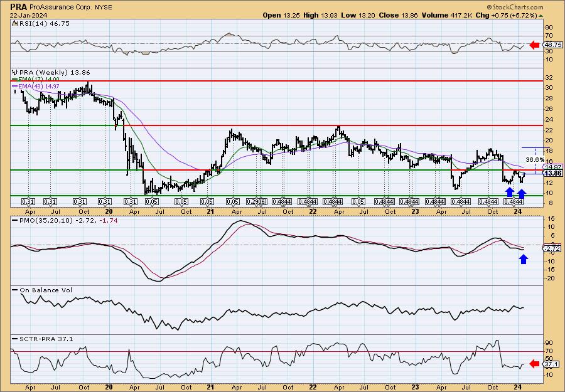Click the EMA(43) 14.97 legend text

tap(38, 86)
